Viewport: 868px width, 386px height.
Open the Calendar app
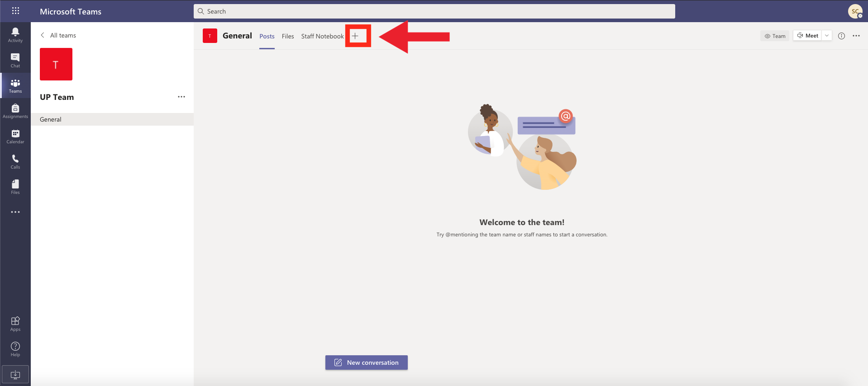[x=15, y=136]
